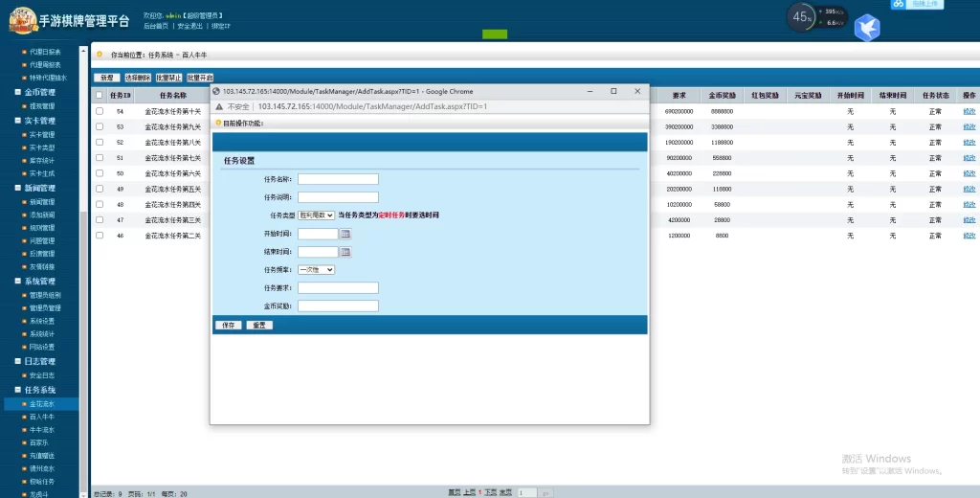Click the 45% performance monitor circle
The height and width of the screenshot is (498, 980).
(x=803, y=17)
